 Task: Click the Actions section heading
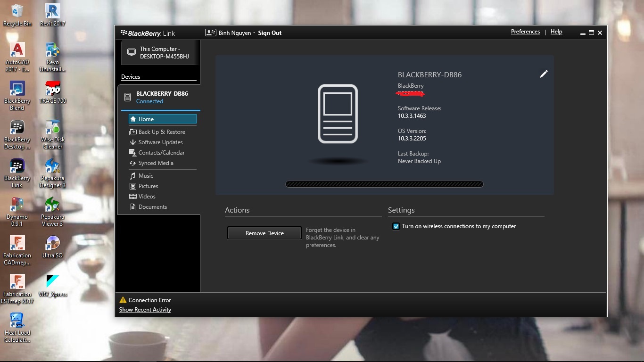tap(237, 210)
